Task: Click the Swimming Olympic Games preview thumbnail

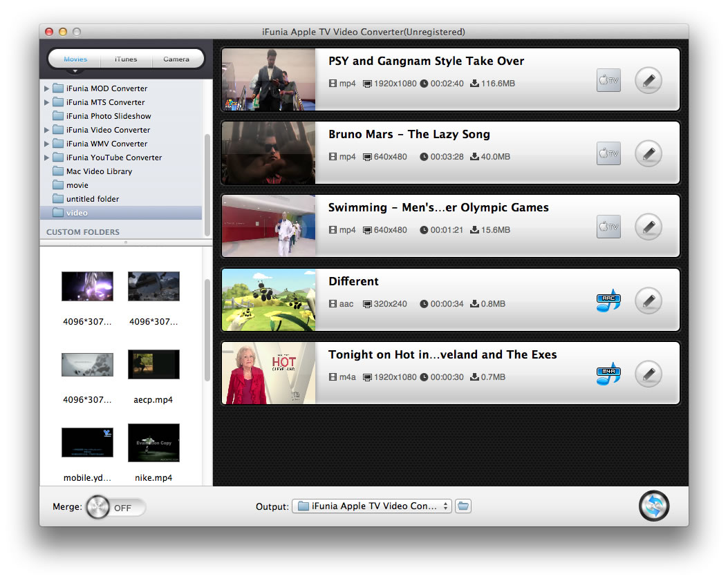Action: [x=269, y=227]
